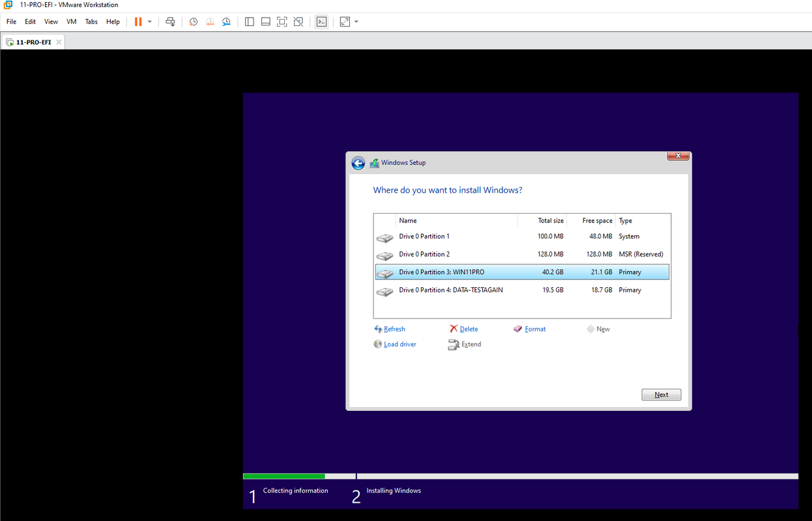
Task: Click the drive icon for Partition 1
Action: tap(385, 238)
